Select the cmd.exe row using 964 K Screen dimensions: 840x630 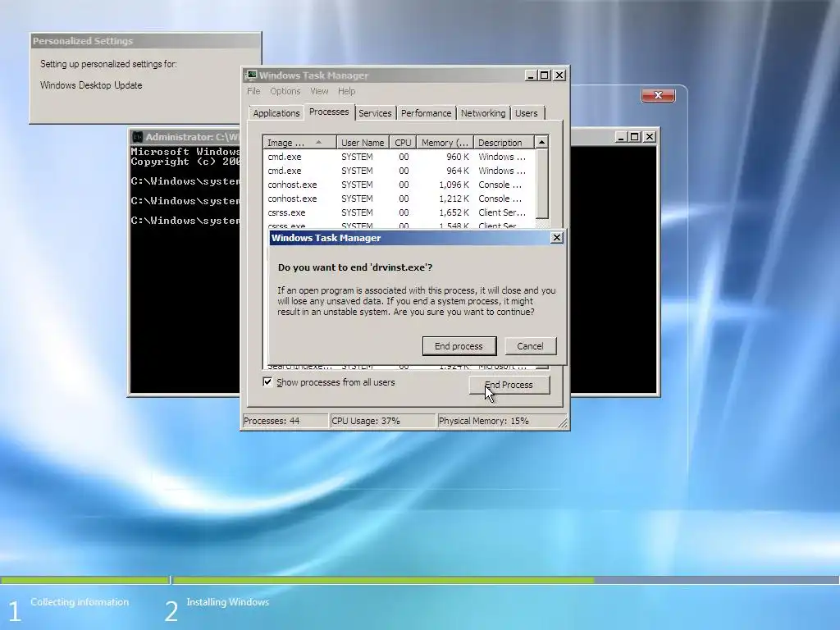(x=399, y=171)
